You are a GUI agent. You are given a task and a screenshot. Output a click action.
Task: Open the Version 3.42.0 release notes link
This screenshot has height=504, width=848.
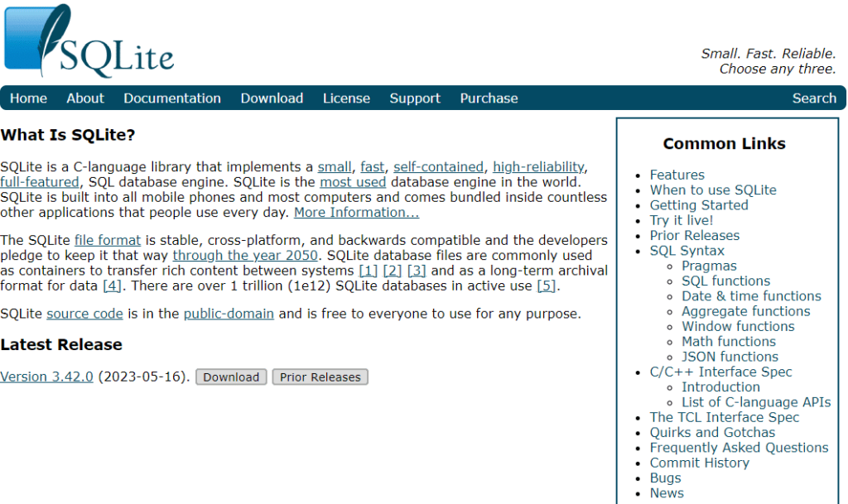[46, 377]
